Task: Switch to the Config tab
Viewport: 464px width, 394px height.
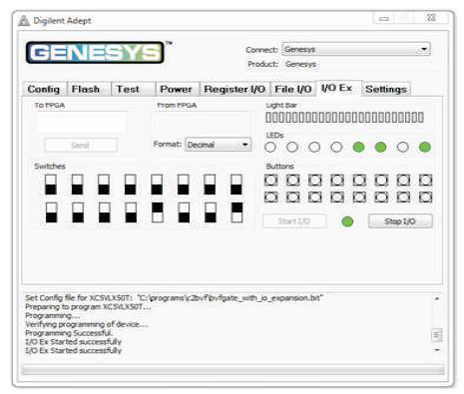Action: pos(45,89)
